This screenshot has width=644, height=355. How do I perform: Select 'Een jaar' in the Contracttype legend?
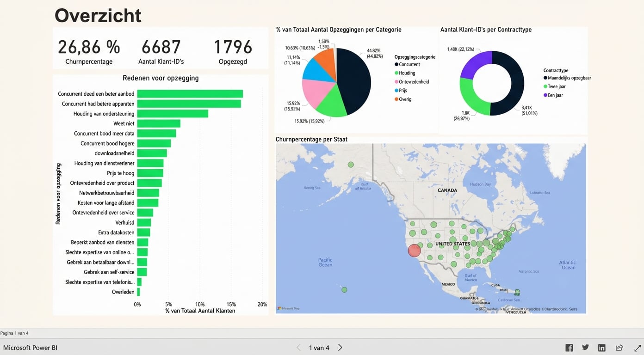point(555,95)
